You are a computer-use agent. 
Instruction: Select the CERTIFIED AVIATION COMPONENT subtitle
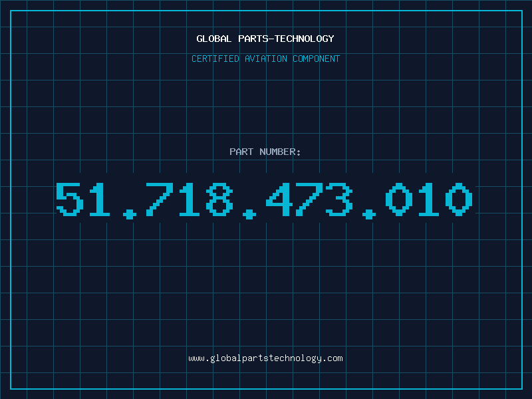click(265, 59)
